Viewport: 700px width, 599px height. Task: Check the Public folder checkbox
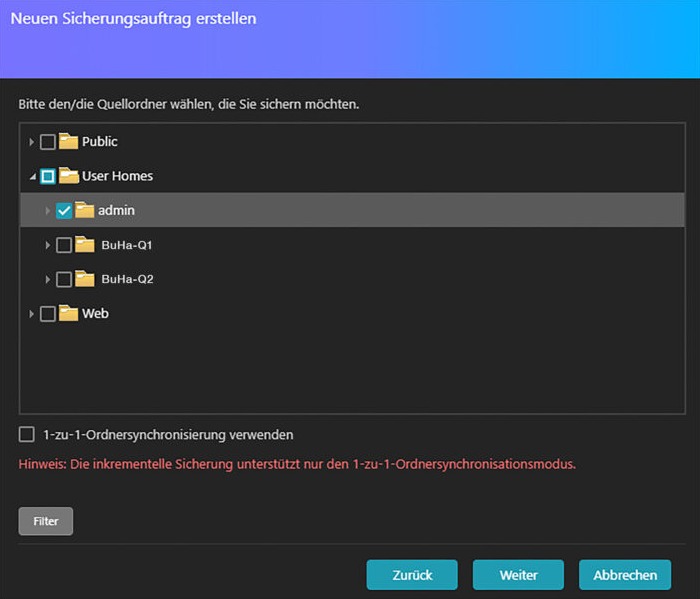[48, 142]
